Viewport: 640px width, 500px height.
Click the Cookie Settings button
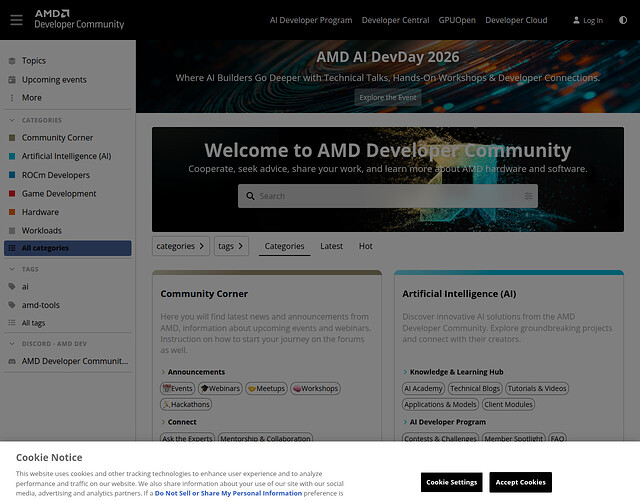coord(451,482)
